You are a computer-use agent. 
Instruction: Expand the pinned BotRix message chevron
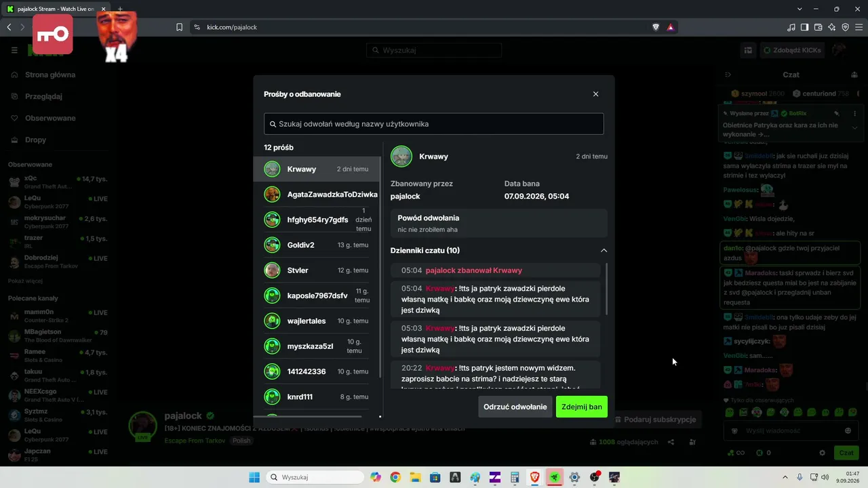pos(854,127)
